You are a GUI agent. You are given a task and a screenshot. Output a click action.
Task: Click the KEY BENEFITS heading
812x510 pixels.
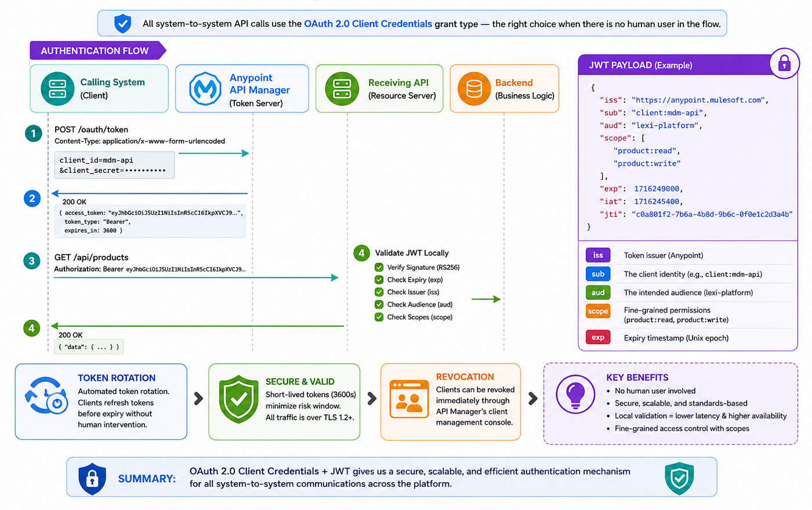[637, 377]
